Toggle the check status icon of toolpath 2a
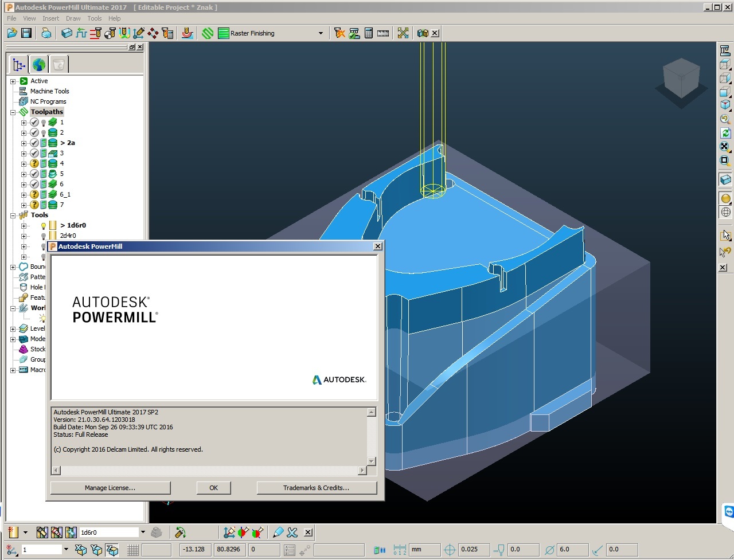The height and width of the screenshot is (560, 734). coord(34,143)
